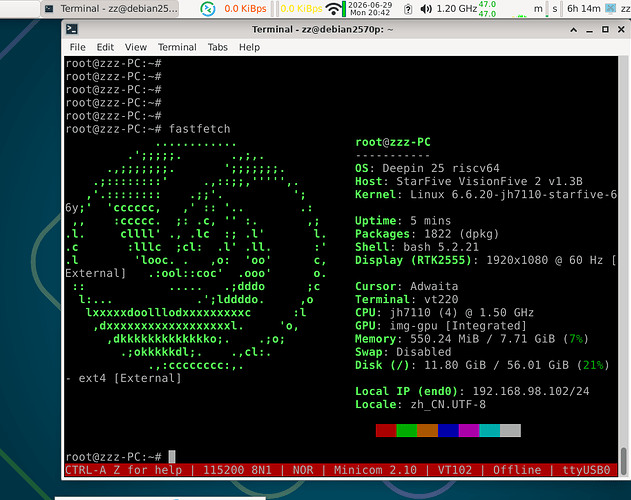Click the 'Disk (/): 11.80 GiB' line
Viewport: 631px width, 500px height.
click(x=482, y=365)
